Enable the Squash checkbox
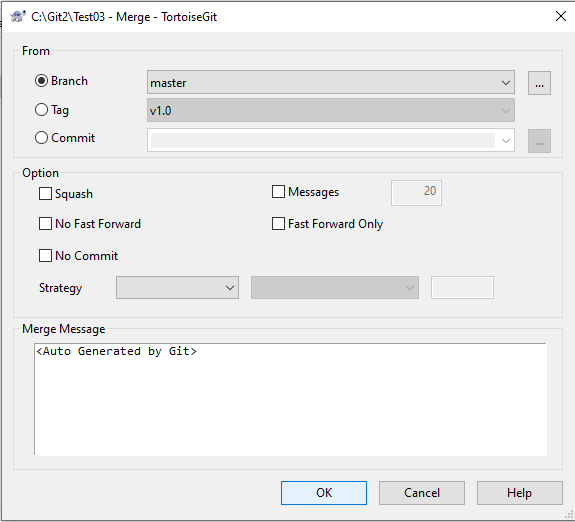Viewport: 575px width, 522px height. point(45,194)
